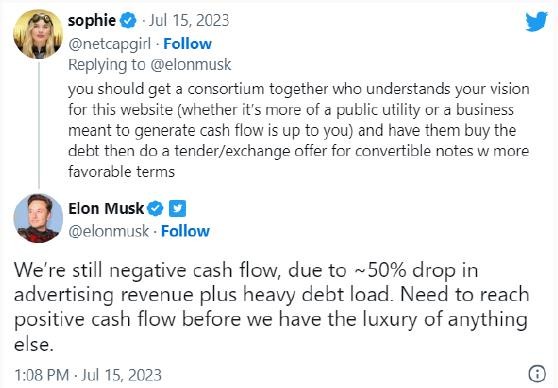The image size is (558, 388).
Task: Open the @elonmusk handle under Elon Musk
Action: pyautogui.click(x=109, y=231)
